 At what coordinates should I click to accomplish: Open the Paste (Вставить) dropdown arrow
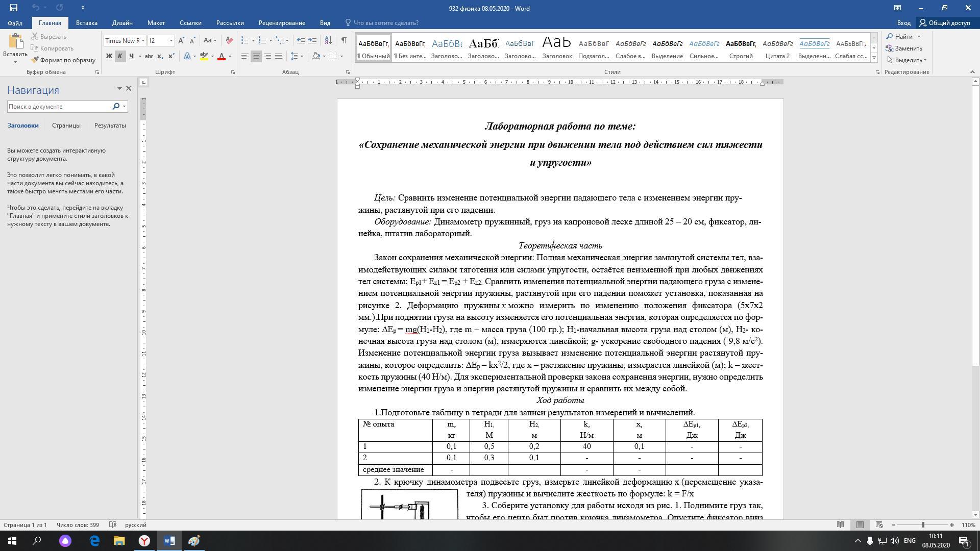coord(15,62)
